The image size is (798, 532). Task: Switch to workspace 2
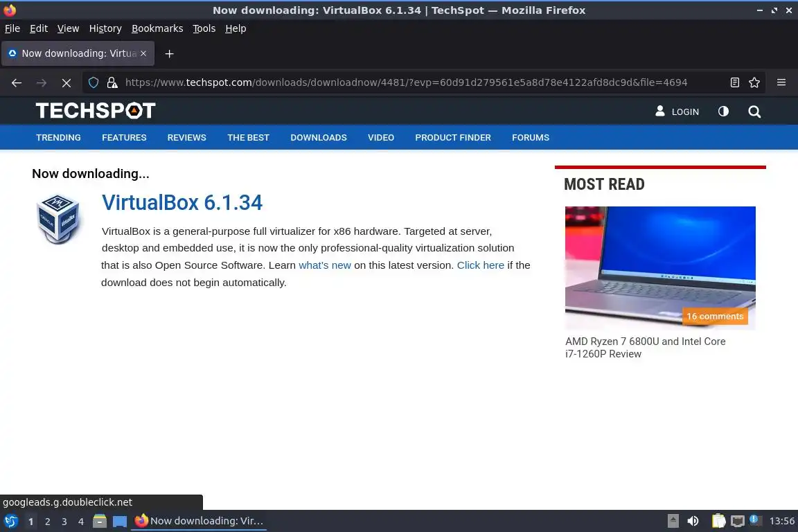tap(47, 522)
